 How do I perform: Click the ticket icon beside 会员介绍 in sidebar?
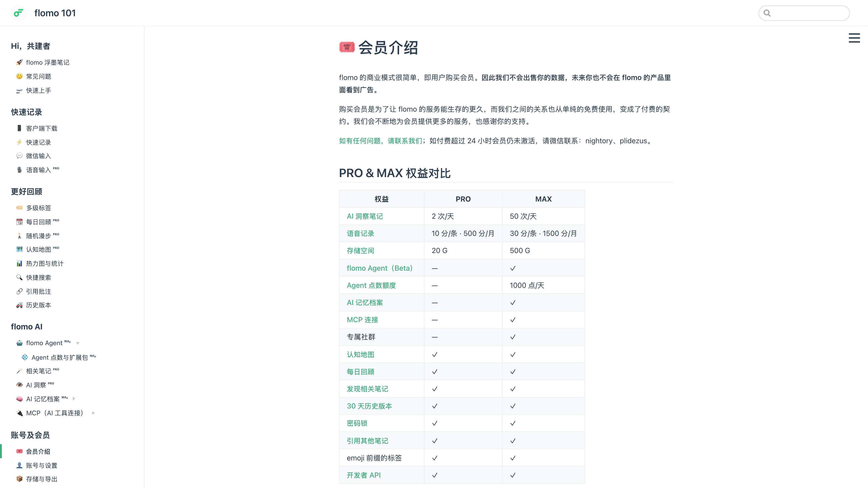pyautogui.click(x=19, y=451)
